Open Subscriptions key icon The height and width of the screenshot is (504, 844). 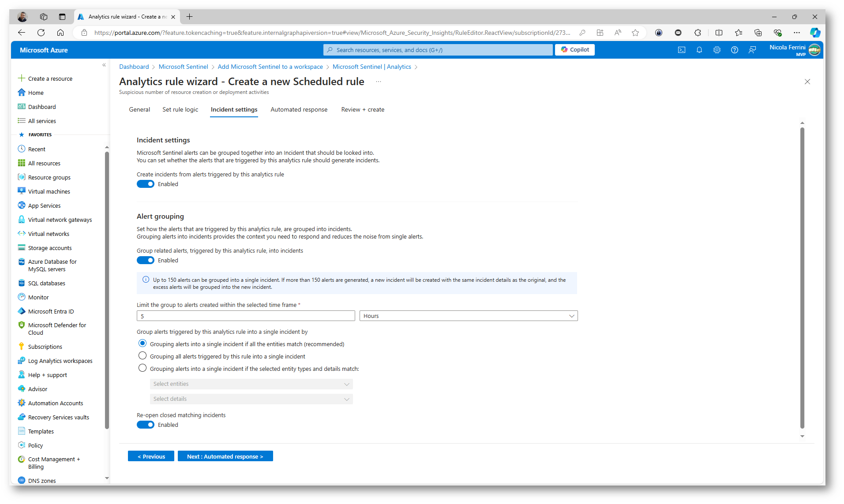click(x=21, y=346)
